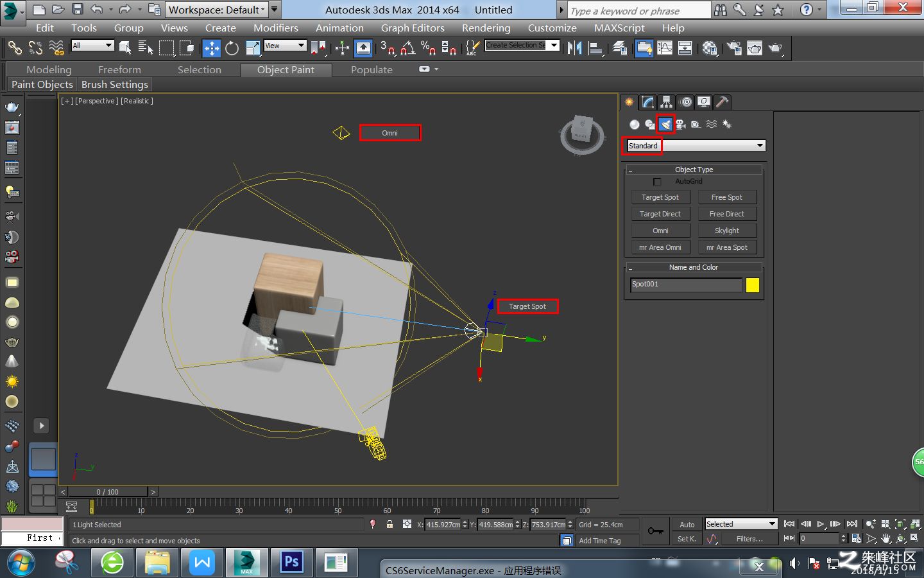
Task: Toggle Auto Key animation mode
Action: point(687,525)
